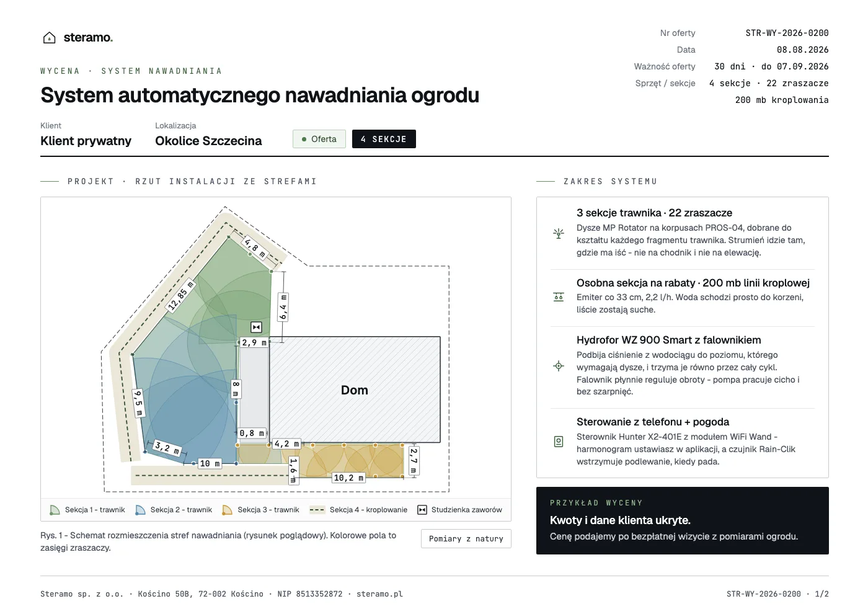Click the 2,9 m dimension label
The image size is (868, 614).
click(x=254, y=342)
